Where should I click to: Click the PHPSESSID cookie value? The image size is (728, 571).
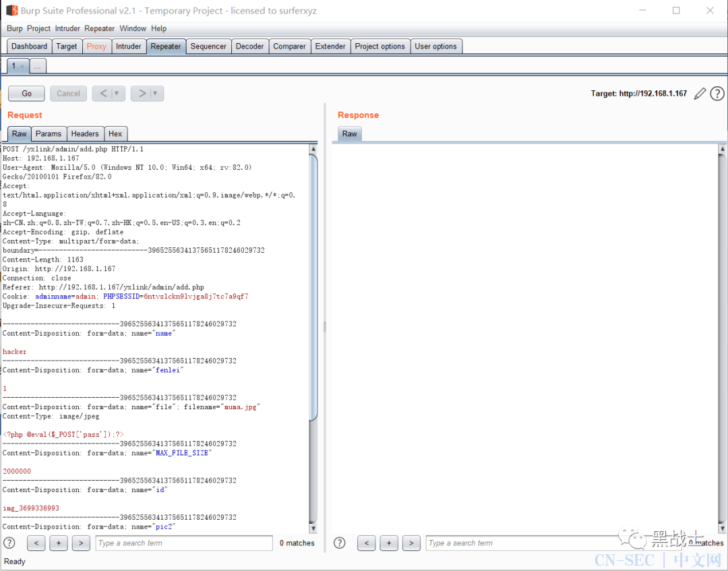click(196, 296)
